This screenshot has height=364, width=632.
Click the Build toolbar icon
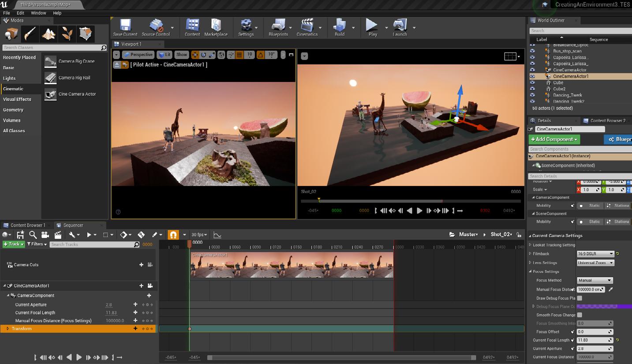pos(339,27)
